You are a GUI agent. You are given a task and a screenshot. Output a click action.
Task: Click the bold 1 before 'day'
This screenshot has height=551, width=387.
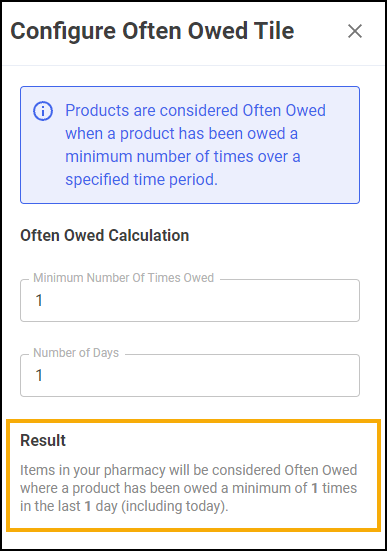(88, 506)
